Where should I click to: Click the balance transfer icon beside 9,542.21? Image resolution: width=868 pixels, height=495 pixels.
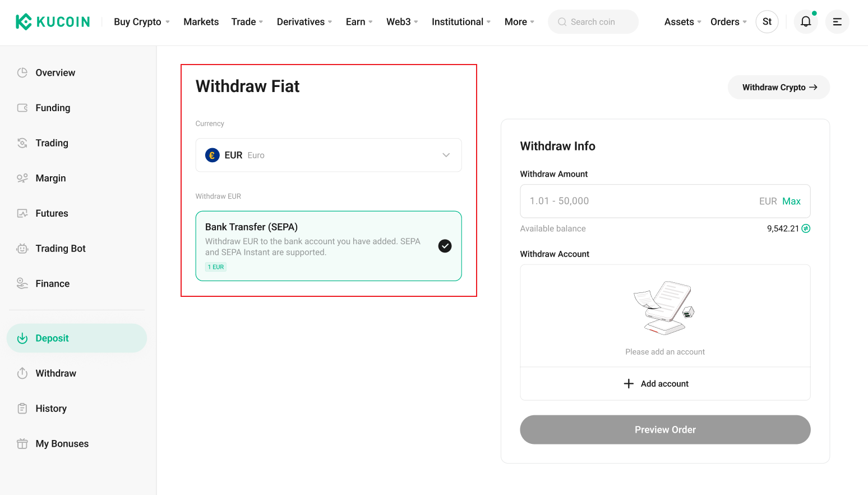pyautogui.click(x=806, y=228)
